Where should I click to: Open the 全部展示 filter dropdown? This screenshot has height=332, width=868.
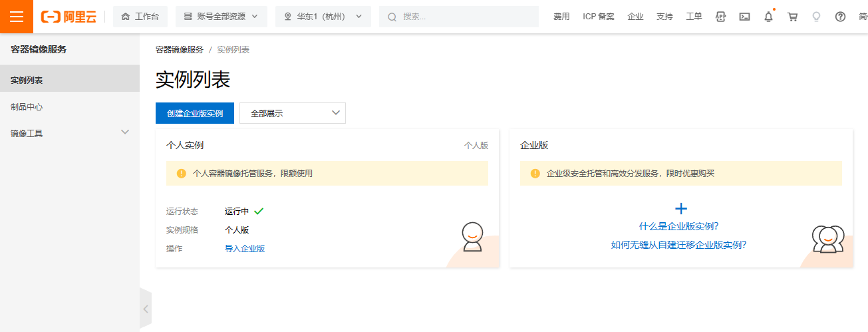click(x=293, y=113)
